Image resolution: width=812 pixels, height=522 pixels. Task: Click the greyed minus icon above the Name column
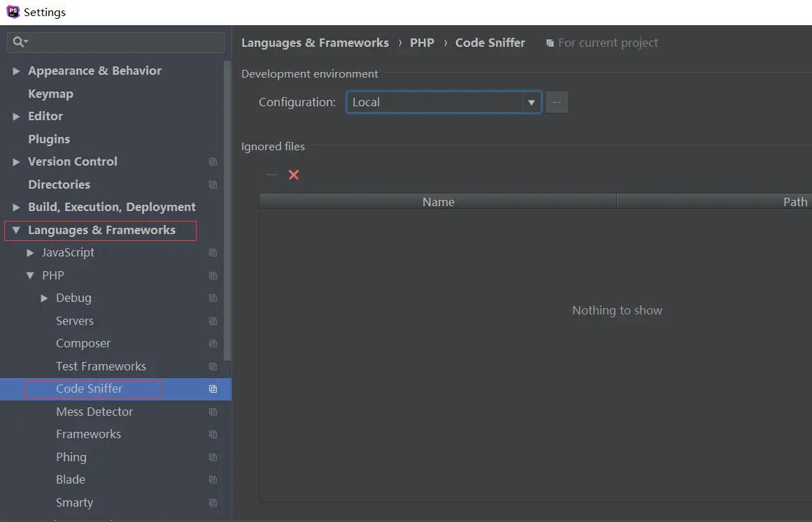point(272,175)
